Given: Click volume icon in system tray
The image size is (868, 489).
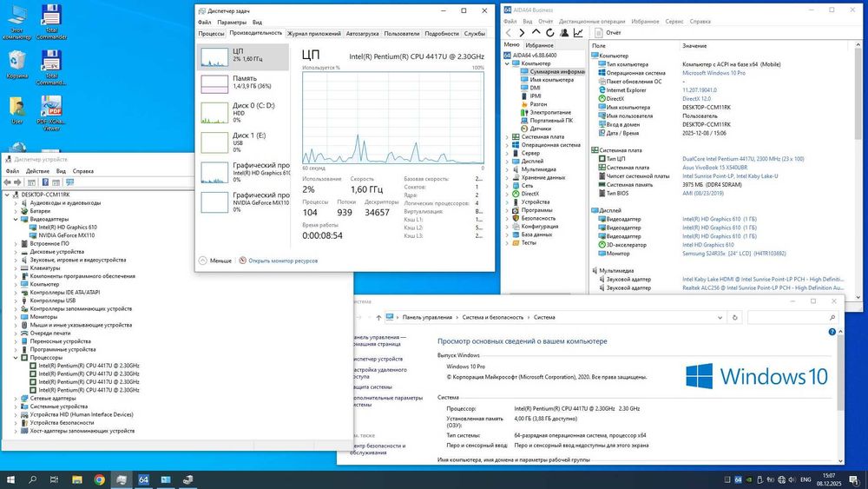Looking at the screenshot, I should (792, 479).
